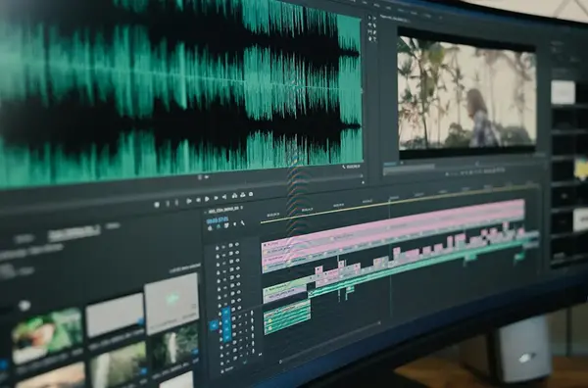Select the Type tool

click(x=374, y=39)
